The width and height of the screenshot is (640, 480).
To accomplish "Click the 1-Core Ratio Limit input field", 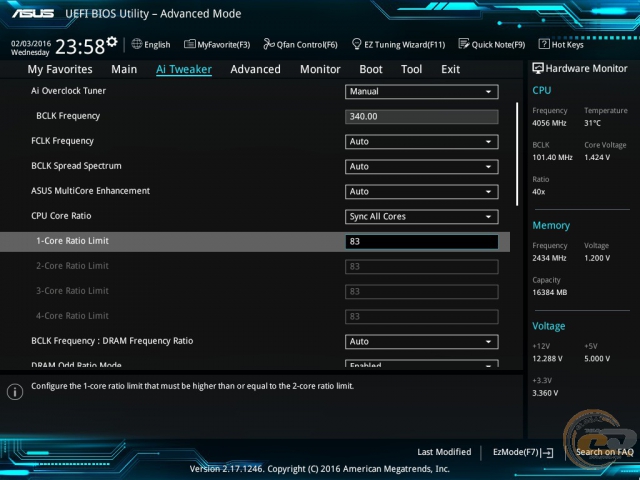I will click(422, 242).
